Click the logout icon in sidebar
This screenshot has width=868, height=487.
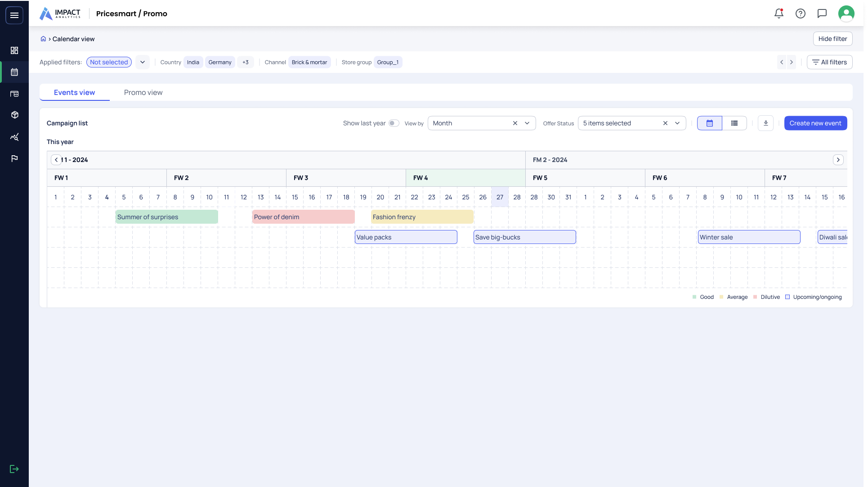point(14,469)
